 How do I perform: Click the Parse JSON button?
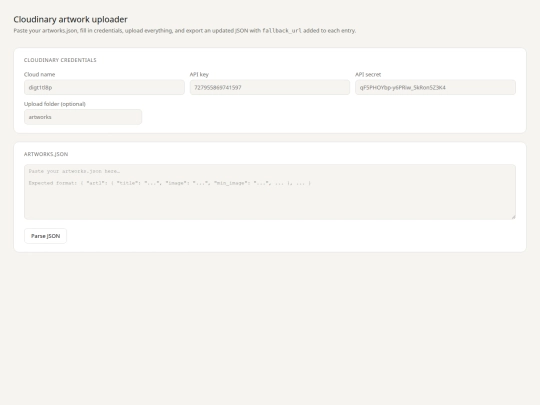coord(45,236)
